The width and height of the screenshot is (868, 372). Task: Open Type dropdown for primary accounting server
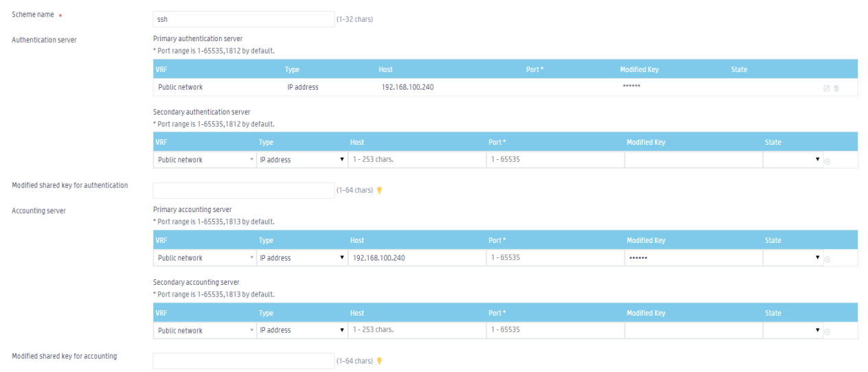pyautogui.click(x=302, y=257)
